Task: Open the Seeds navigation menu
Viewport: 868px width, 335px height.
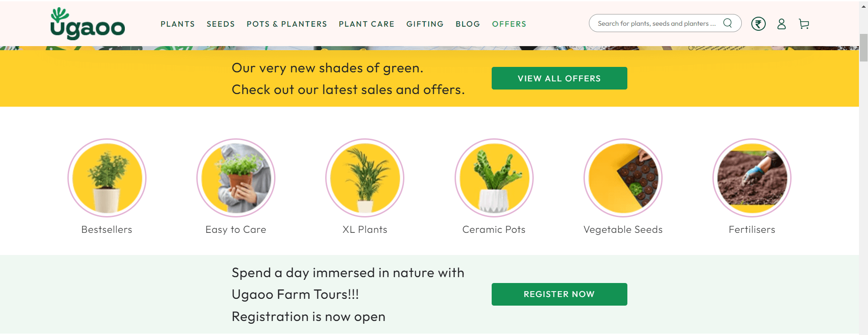Action: 221,24
